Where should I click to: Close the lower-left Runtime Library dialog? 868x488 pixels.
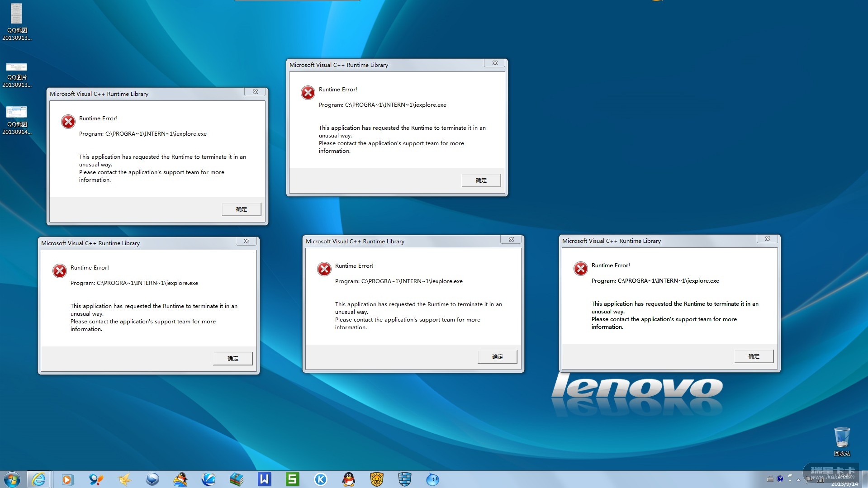point(247,242)
